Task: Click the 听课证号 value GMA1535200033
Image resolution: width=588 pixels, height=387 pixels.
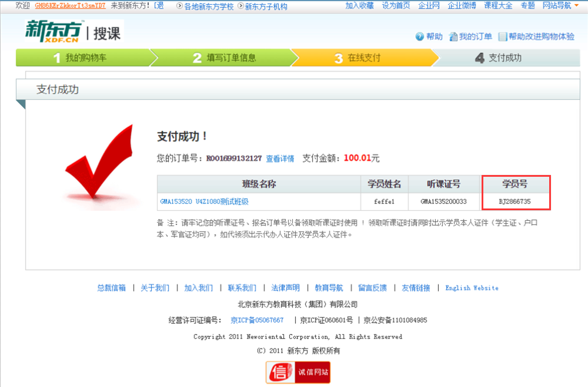Action: pos(443,201)
